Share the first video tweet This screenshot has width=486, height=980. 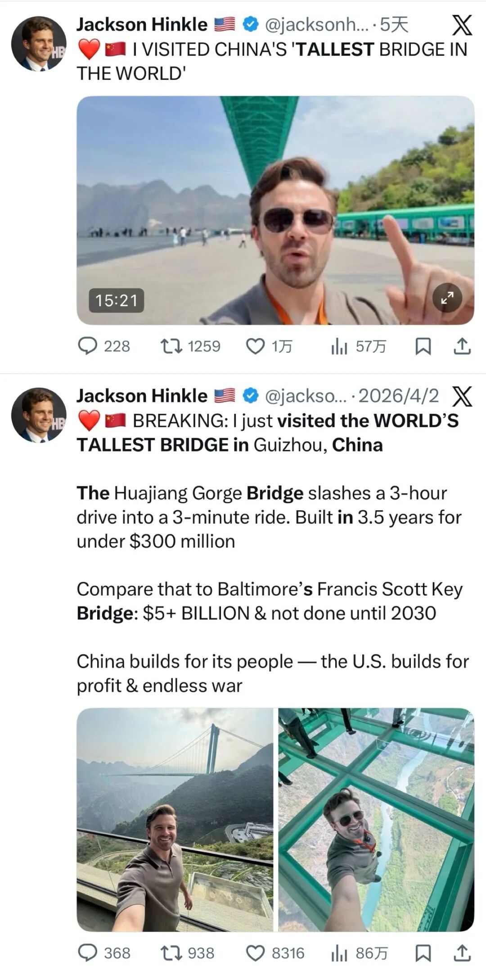[x=462, y=346]
